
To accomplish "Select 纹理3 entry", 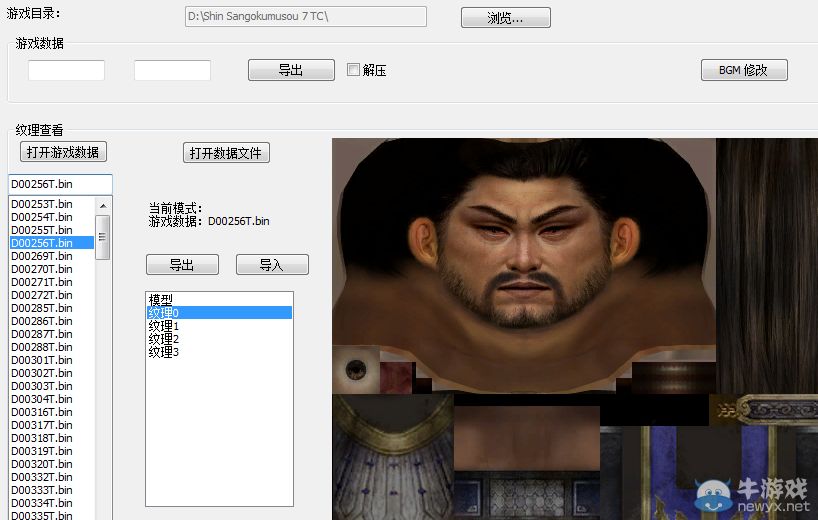I will tap(219, 352).
